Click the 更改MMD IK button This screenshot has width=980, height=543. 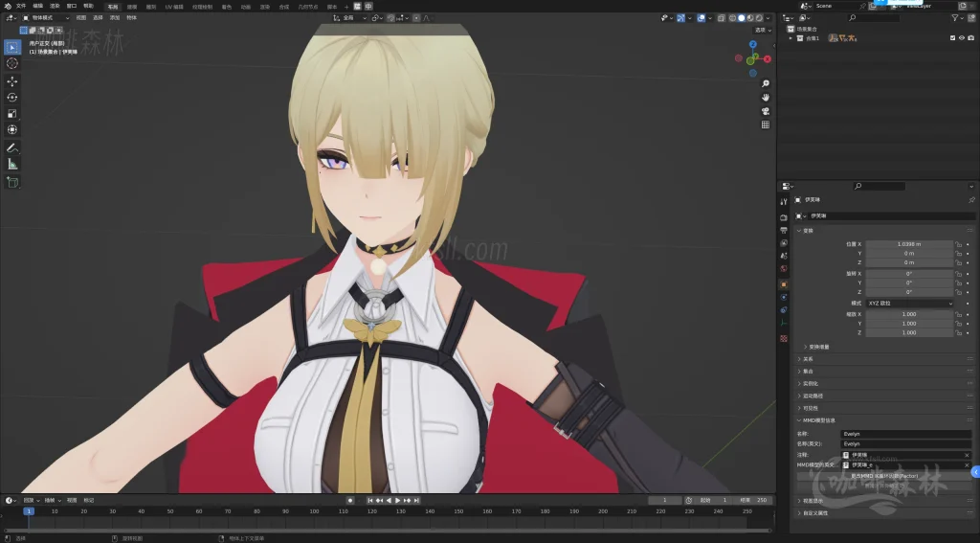[883, 476]
